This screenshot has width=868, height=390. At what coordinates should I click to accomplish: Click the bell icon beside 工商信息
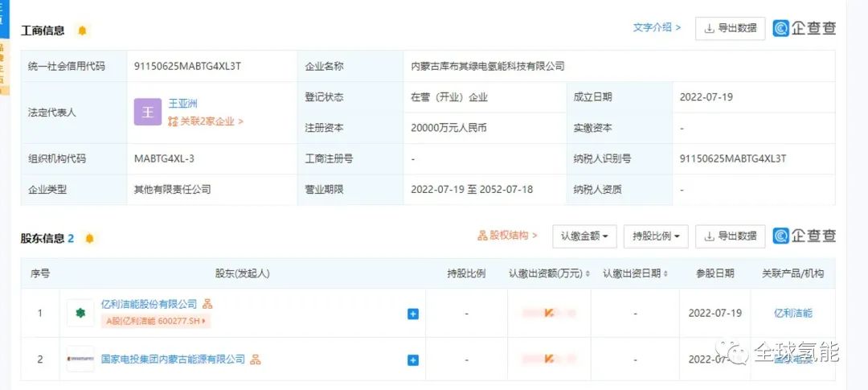point(82,31)
